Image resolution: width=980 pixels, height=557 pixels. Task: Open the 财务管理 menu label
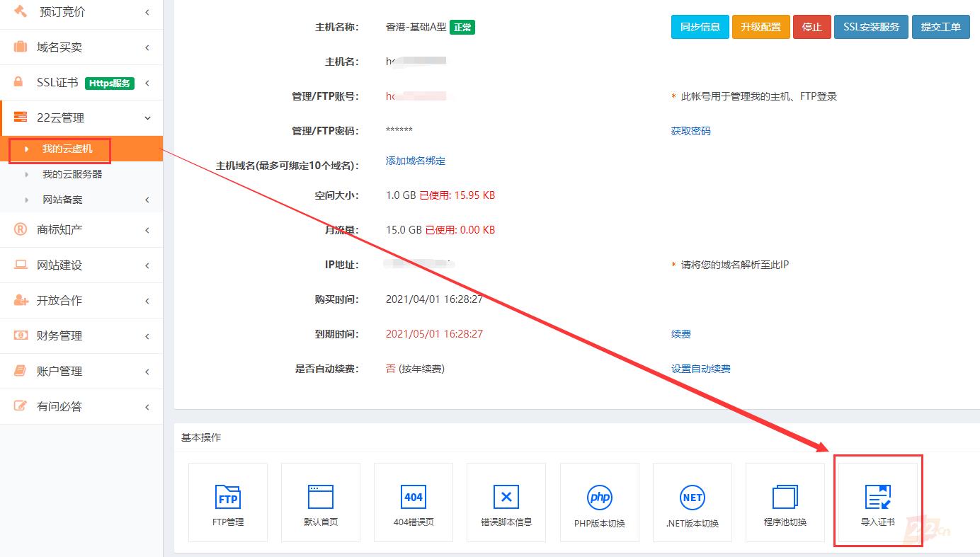click(59, 336)
